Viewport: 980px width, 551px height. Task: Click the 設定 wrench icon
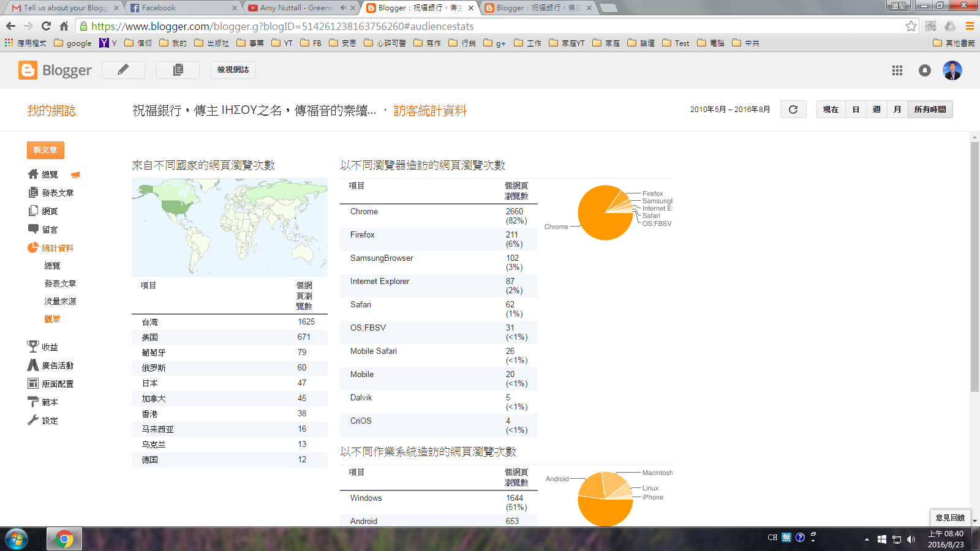33,420
